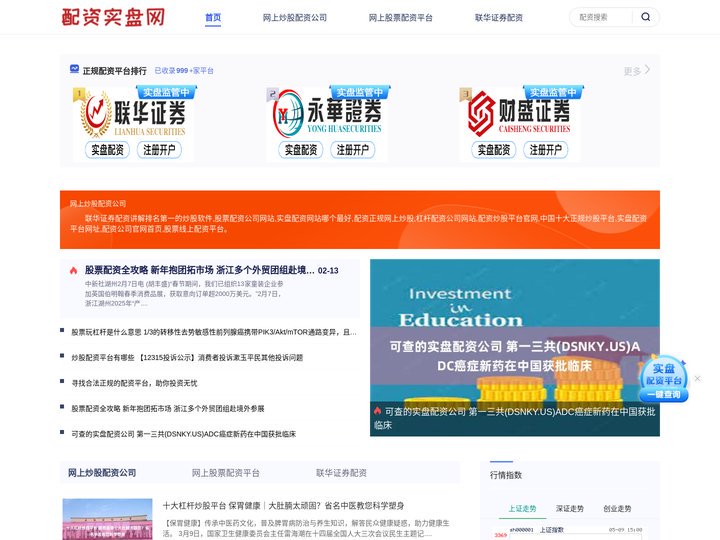The width and height of the screenshot is (720, 540).
Task: Switch to the 联华证券配资 lower tab
Action: [341, 472]
